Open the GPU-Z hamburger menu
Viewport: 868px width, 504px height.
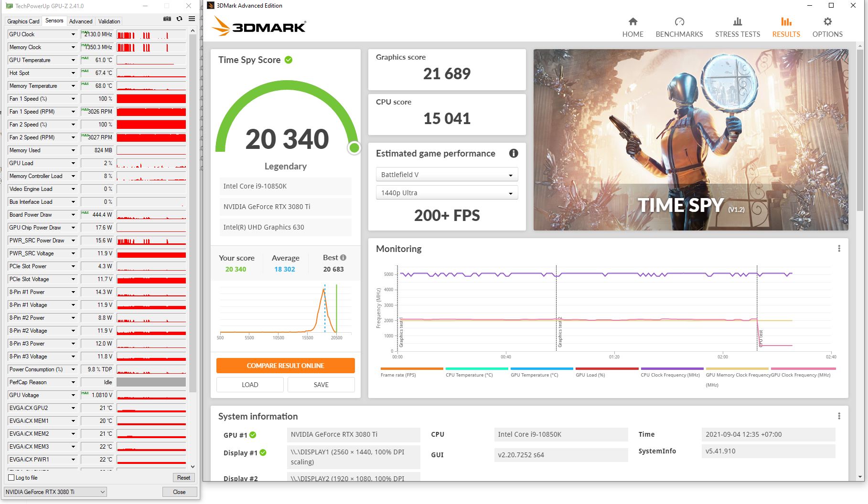(x=192, y=19)
